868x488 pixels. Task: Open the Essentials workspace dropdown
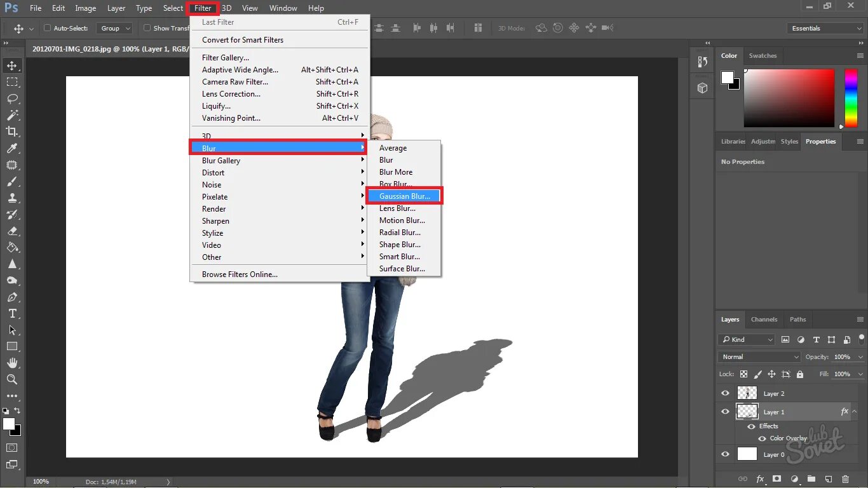click(825, 28)
